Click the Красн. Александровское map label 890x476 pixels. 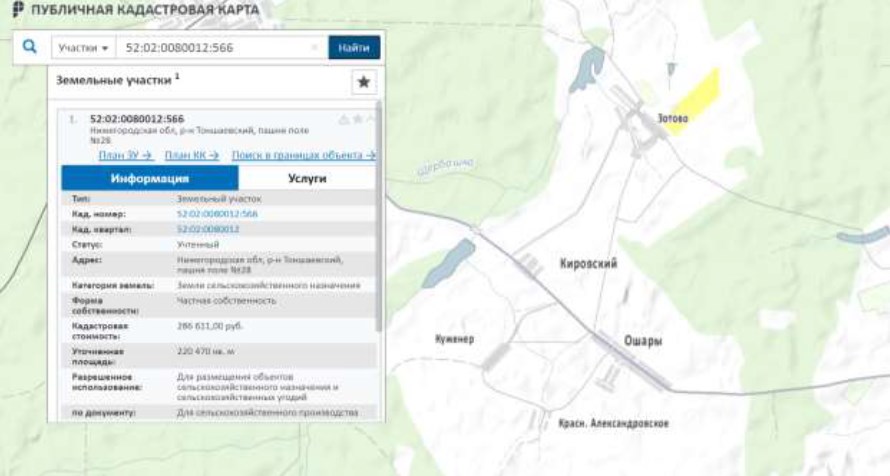pos(614,423)
